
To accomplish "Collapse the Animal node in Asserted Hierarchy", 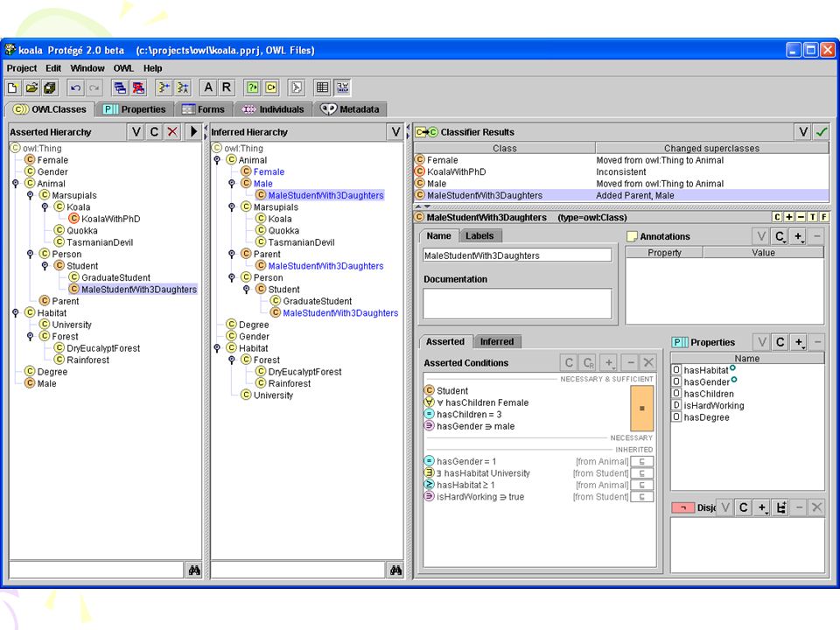I will click(x=15, y=184).
